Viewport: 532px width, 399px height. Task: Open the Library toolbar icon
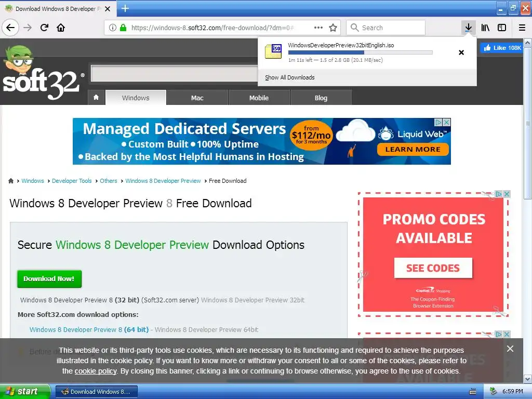tap(485, 28)
